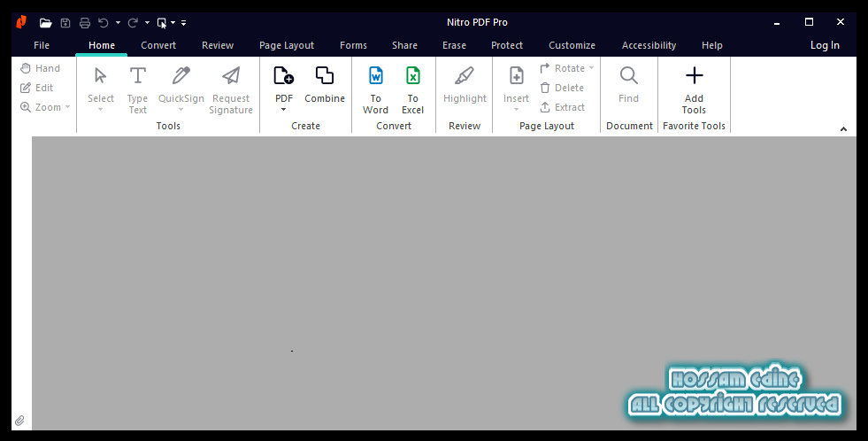Click Add Tools plus icon
The height and width of the screenshot is (441, 868).
click(695, 76)
